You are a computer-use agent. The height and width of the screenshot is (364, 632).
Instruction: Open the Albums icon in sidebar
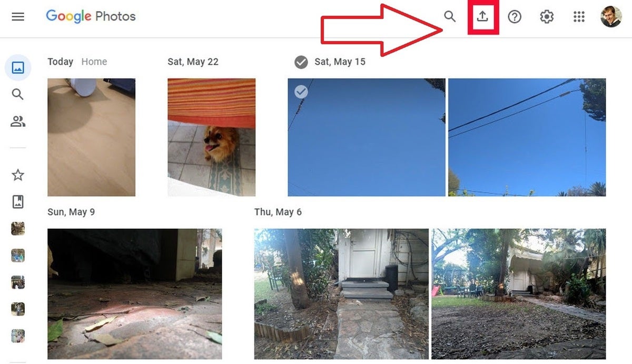(x=18, y=201)
